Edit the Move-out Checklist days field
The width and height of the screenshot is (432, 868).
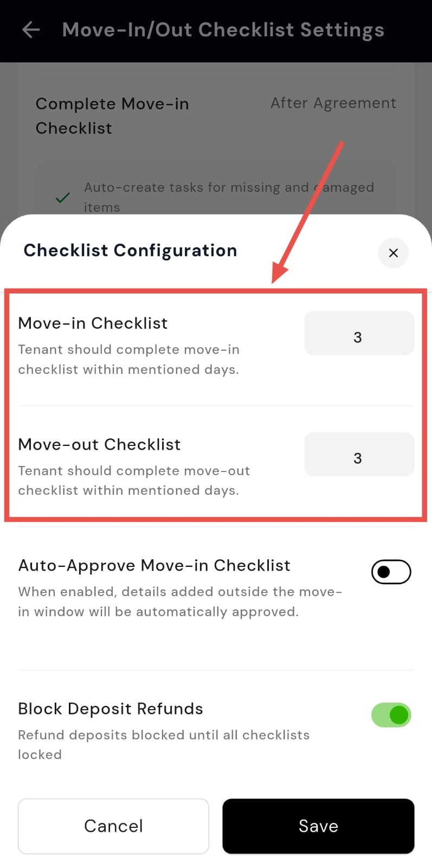359,455
